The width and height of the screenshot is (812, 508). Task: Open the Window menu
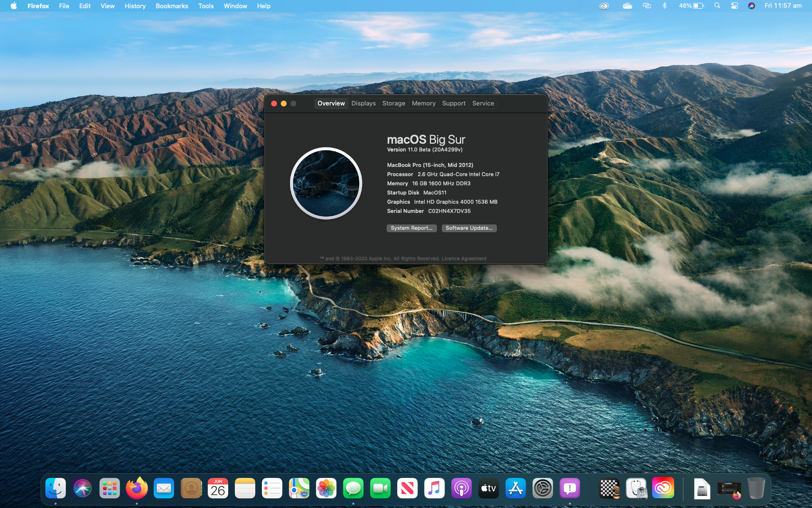click(235, 6)
